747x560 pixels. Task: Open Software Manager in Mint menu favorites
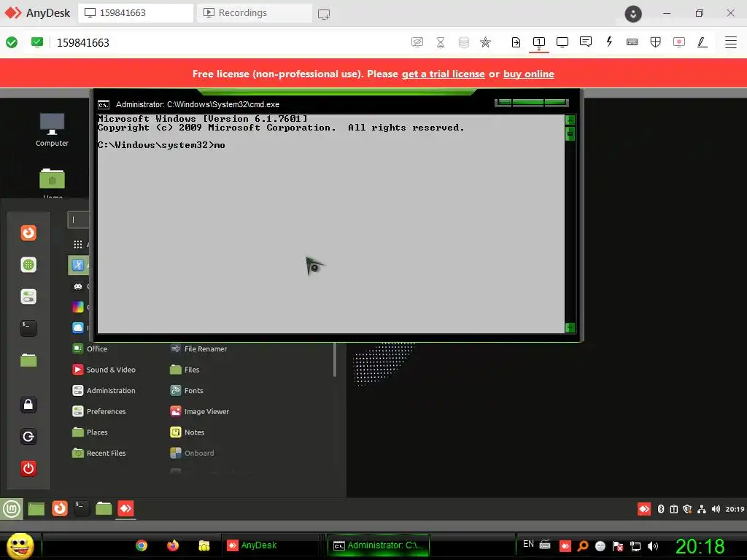pyautogui.click(x=28, y=265)
